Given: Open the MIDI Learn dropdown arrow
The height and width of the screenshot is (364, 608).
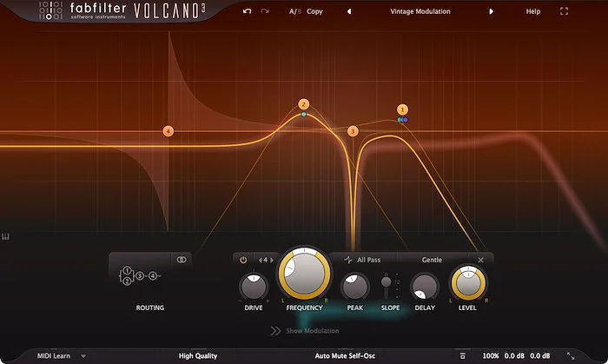Looking at the screenshot, I should [83, 355].
